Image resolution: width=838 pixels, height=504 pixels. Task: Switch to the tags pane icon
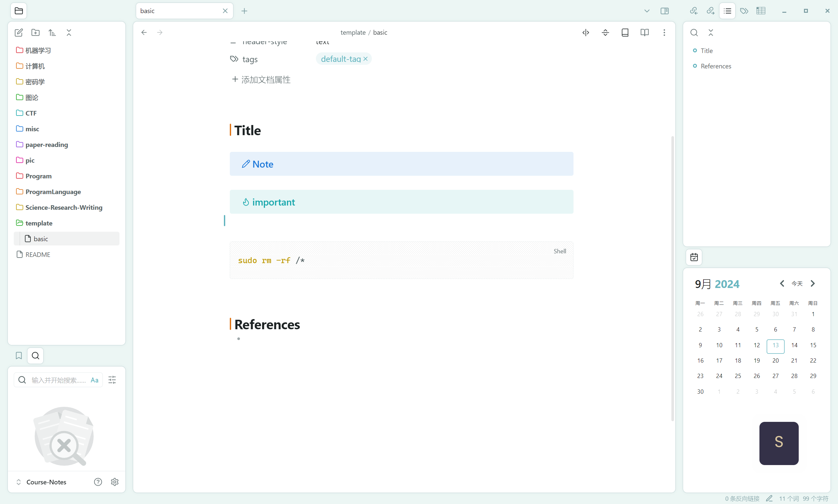coord(744,11)
